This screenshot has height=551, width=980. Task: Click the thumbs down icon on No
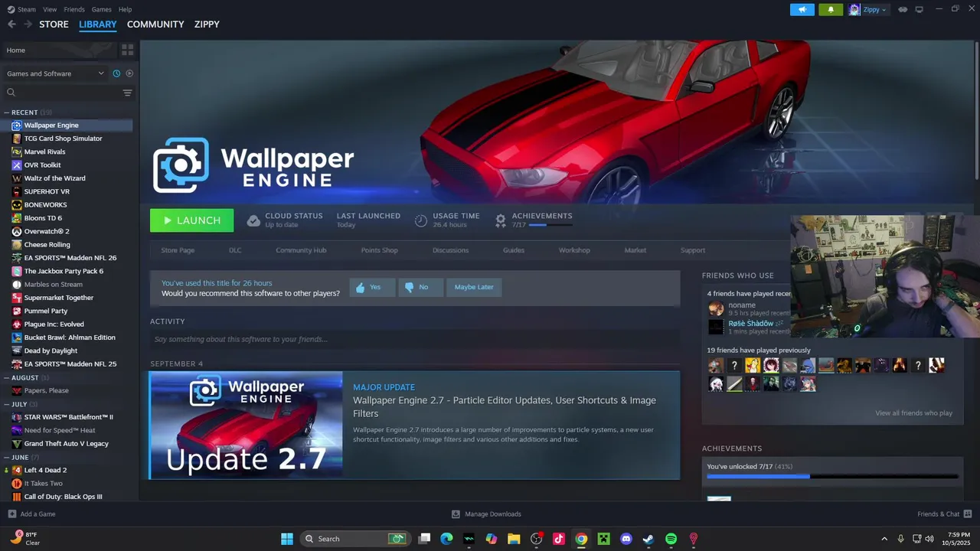coord(410,287)
